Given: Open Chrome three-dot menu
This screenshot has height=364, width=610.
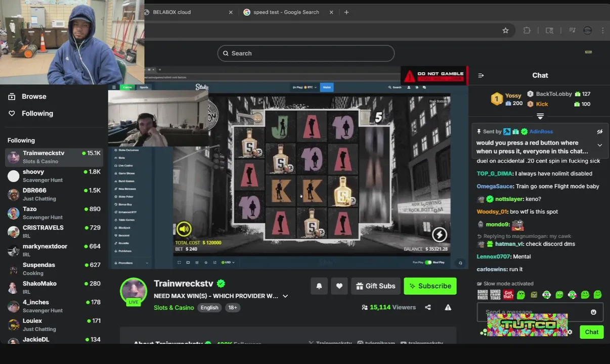Looking at the screenshot, I should click(602, 30).
